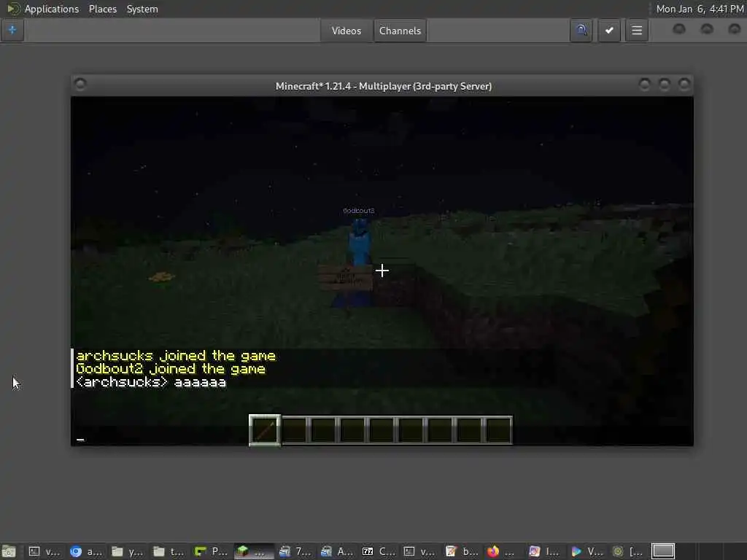Click the workspace switcher box in bottom panel
This screenshot has width=747, height=560.
click(x=663, y=551)
